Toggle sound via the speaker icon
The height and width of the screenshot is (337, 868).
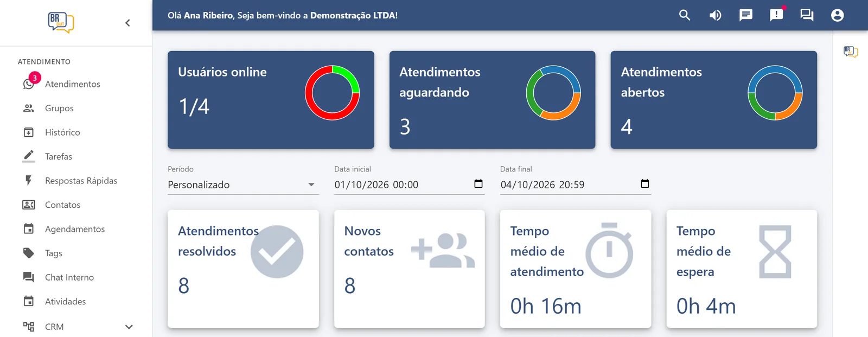(715, 15)
